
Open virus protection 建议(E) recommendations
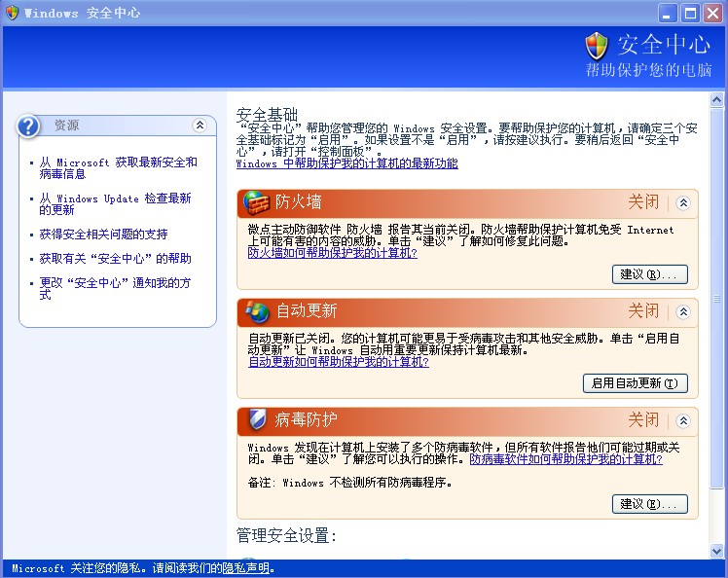pos(650,504)
